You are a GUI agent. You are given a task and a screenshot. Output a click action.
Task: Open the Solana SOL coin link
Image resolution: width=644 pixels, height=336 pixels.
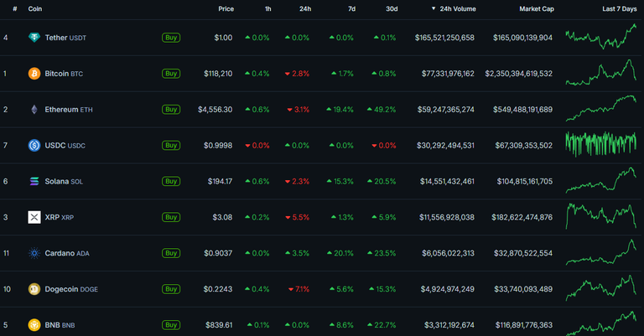click(64, 181)
